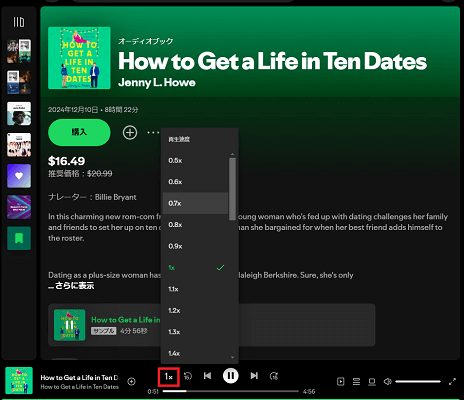Choose 1.2x playback speed
Screen dimensions: 464x400
point(195,310)
